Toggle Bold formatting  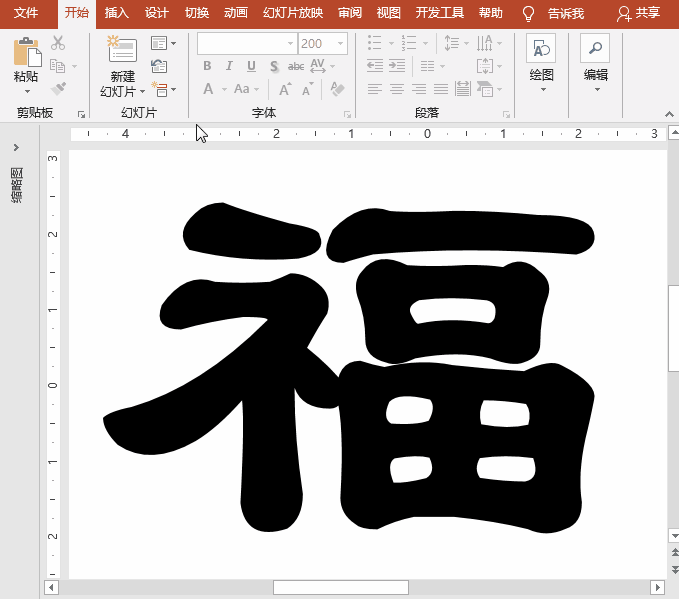[x=207, y=66]
